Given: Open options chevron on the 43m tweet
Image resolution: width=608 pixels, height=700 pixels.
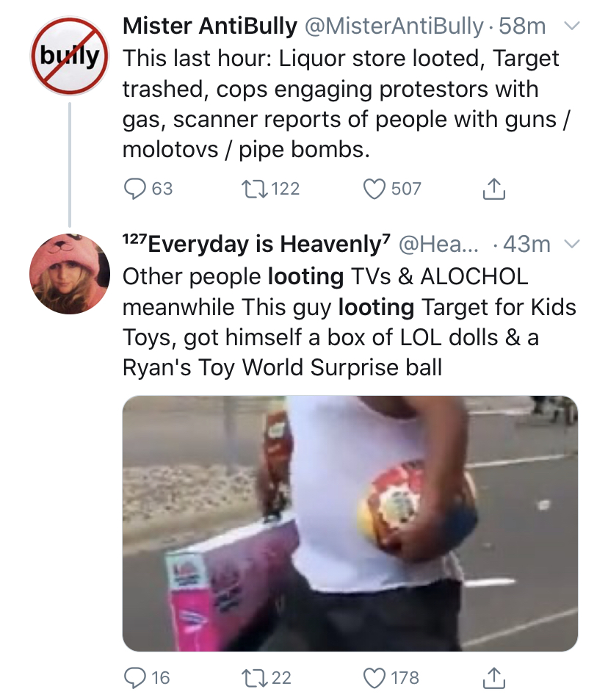Looking at the screenshot, I should point(572,244).
